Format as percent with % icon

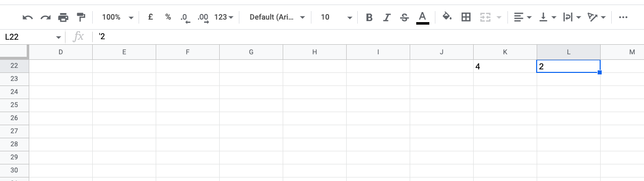click(x=168, y=17)
